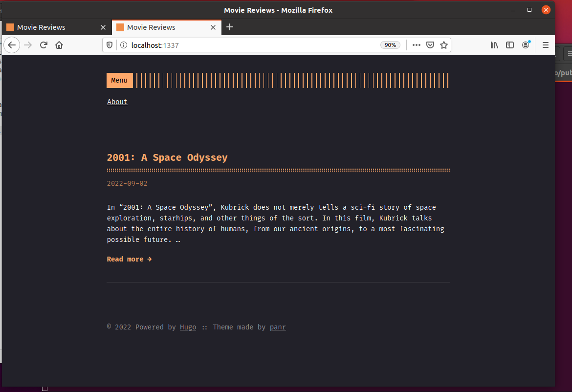Image resolution: width=572 pixels, height=392 pixels.
Task: Open the 2001: A Space Odyssey post
Action: tap(167, 157)
